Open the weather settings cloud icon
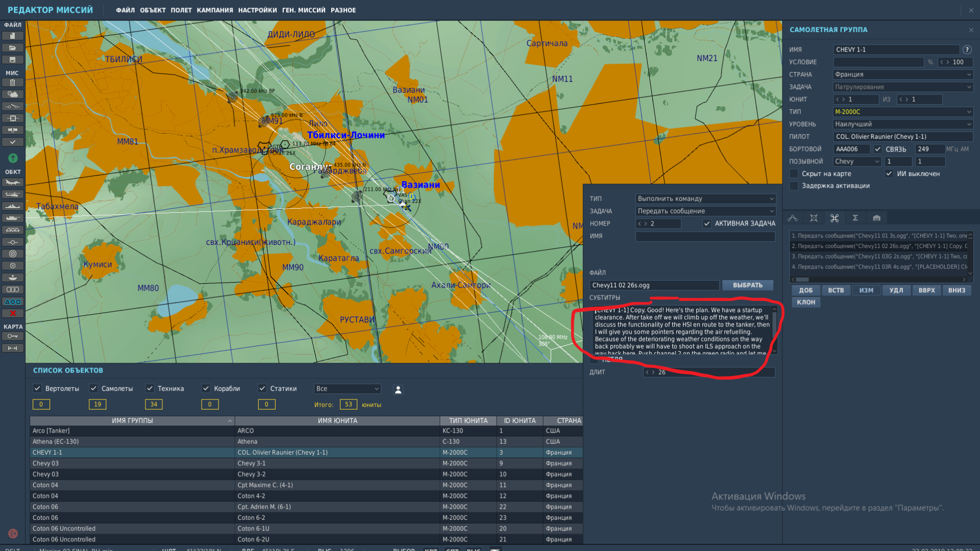The width and height of the screenshot is (980, 551). click(x=13, y=94)
